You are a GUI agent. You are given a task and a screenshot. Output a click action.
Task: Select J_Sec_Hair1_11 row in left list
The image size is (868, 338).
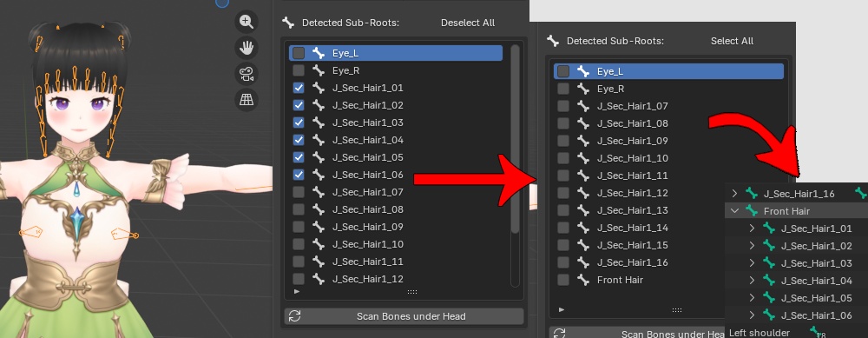pos(396,262)
